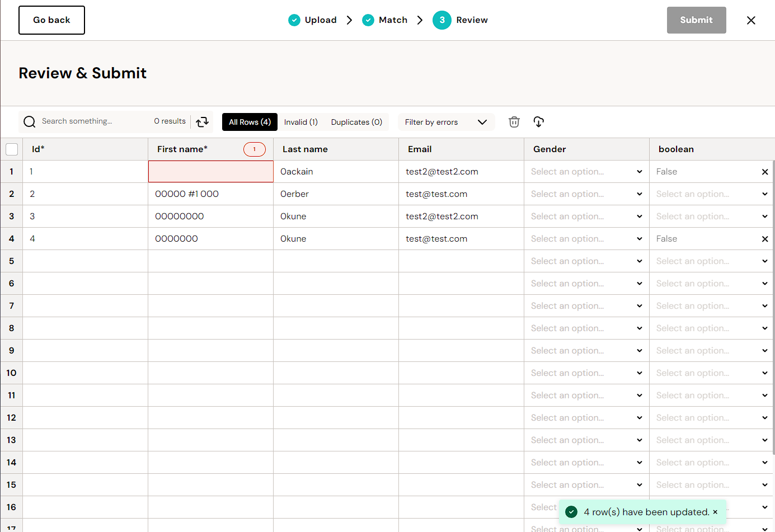Click the find and replace arrows icon

click(x=202, y=122)
